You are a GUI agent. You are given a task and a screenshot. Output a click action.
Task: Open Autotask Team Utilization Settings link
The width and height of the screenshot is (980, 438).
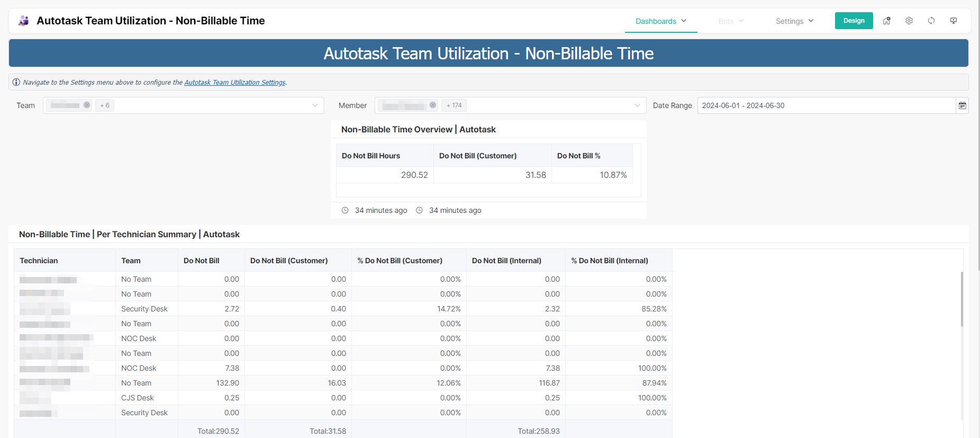point(235,82)
